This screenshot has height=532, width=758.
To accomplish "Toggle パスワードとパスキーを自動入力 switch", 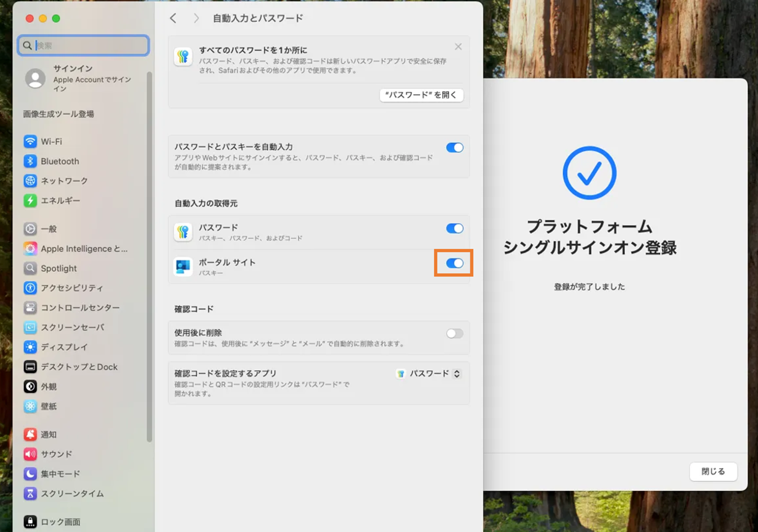I will pos(455,148).
